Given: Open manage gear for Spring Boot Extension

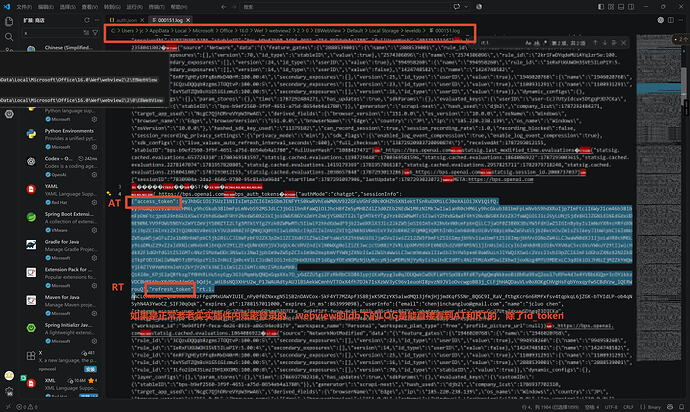Looking at the screenshot, I should click(94, 230).
